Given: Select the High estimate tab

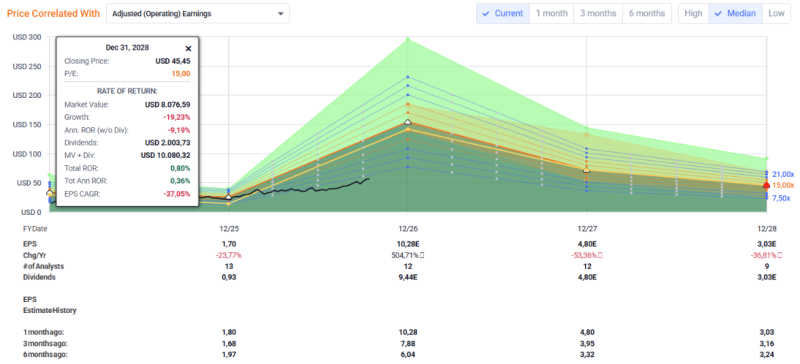Looking at the screenshot, I should tap(693, 13).
